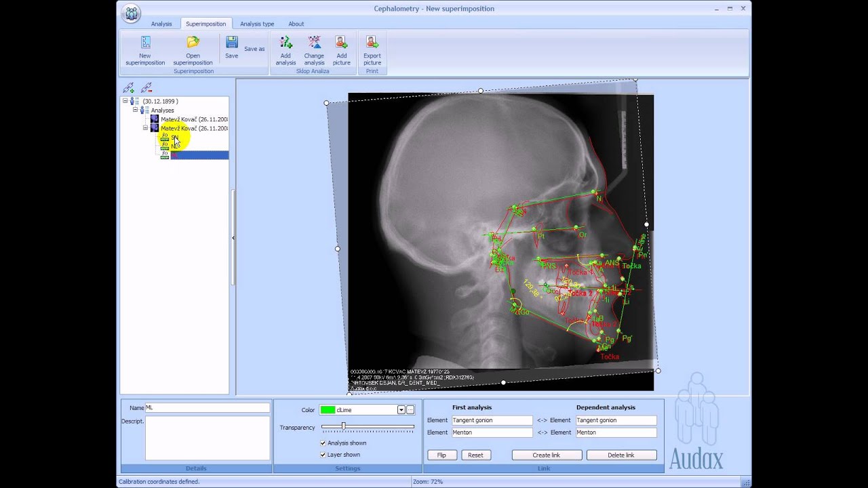
Task: Collapse the left panel with splitter arrow
Action: pos(233,238)
